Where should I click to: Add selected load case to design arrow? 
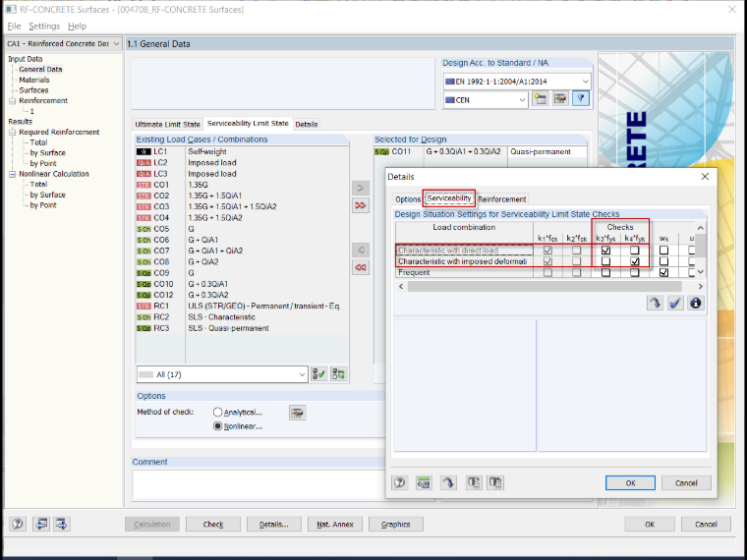361,188
